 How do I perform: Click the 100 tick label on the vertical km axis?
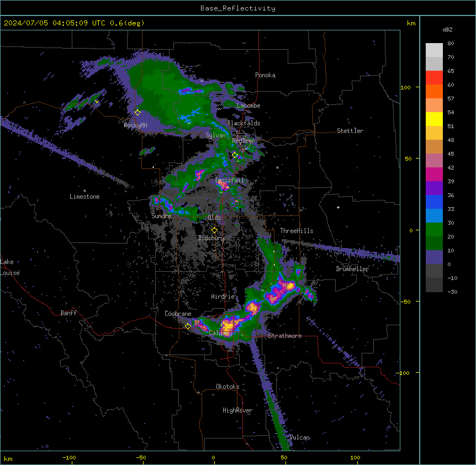click(x=405, y=87)
